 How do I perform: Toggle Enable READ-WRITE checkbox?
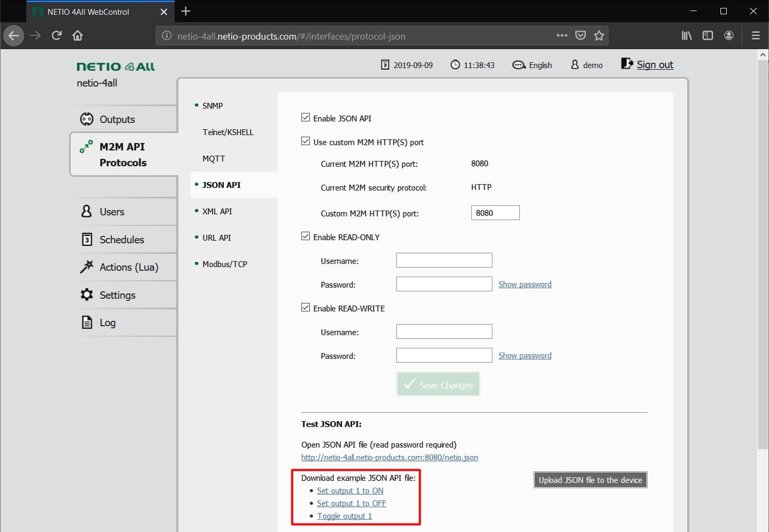click(306, 307)
